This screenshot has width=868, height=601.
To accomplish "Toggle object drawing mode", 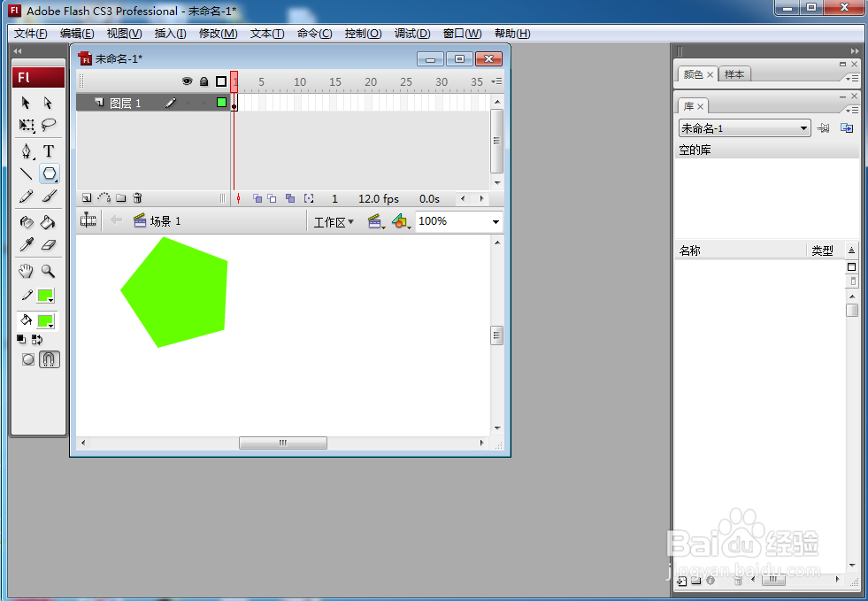I will coord(28,359).
